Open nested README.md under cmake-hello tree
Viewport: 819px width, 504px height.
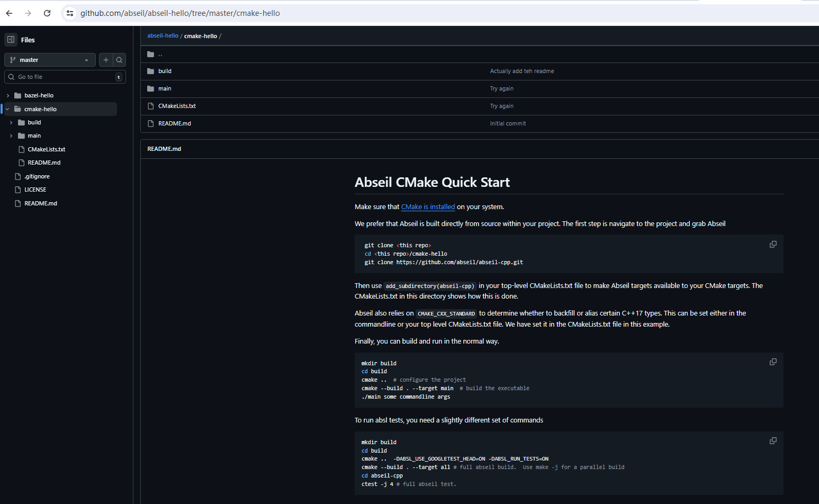pos(44,163)
